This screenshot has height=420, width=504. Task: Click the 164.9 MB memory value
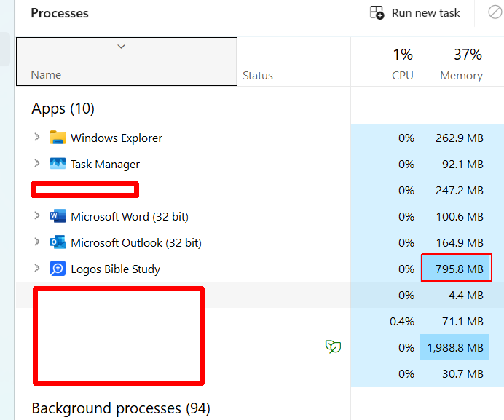click(x=460, y=243)
